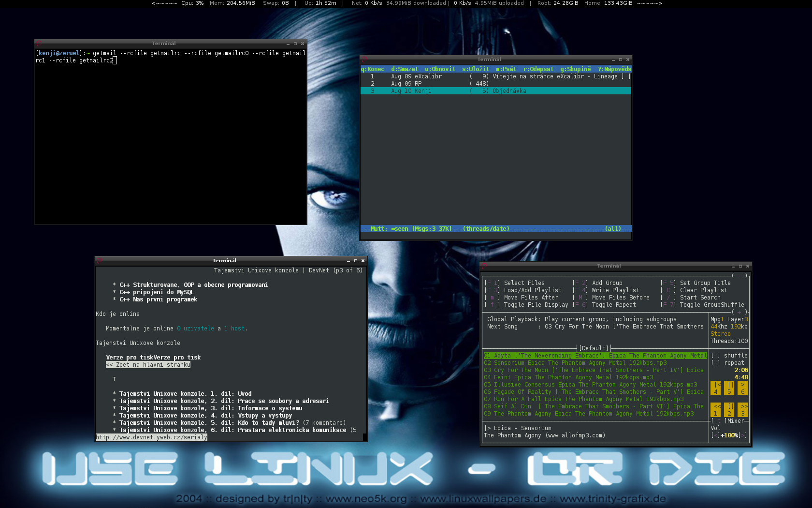Click the Move Files After command
The height and width of the screenshot is (508, 812).
pos(522,298)
